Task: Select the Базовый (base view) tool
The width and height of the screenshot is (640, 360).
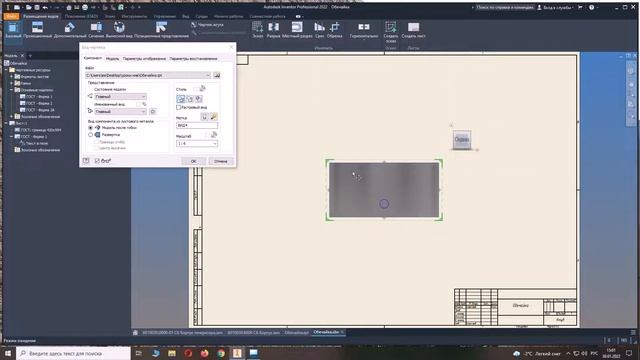Action: (13, 30)
